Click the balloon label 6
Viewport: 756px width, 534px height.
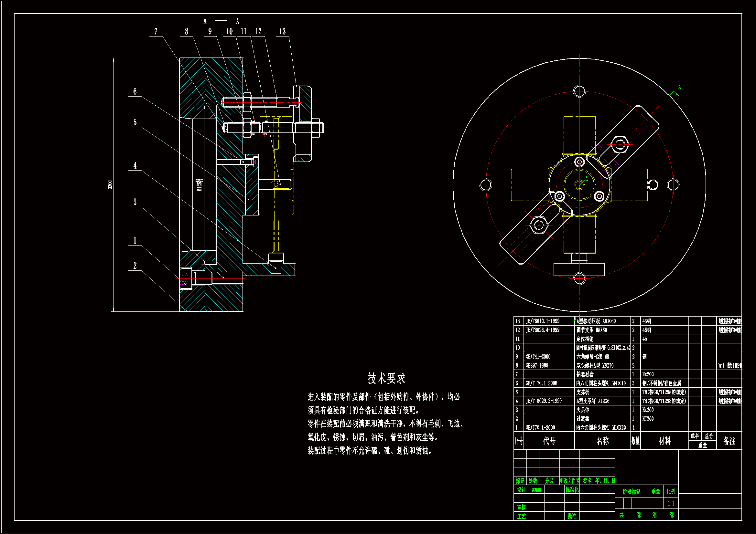pos(135,92)
